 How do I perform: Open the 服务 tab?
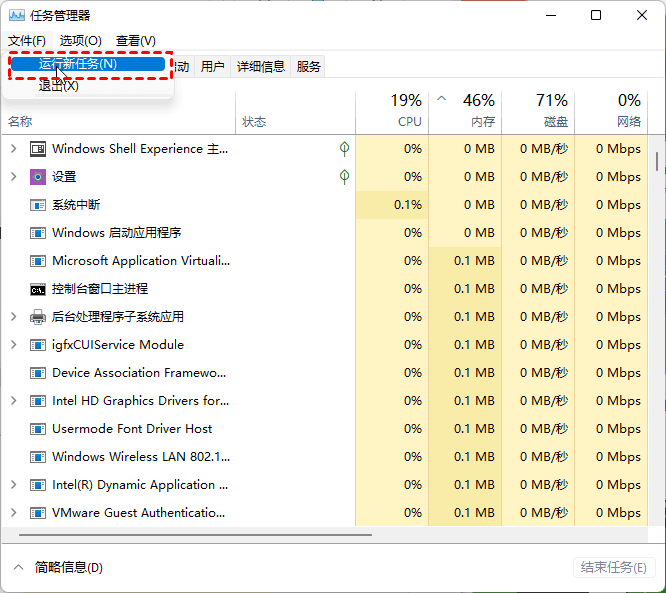[309, 67]
